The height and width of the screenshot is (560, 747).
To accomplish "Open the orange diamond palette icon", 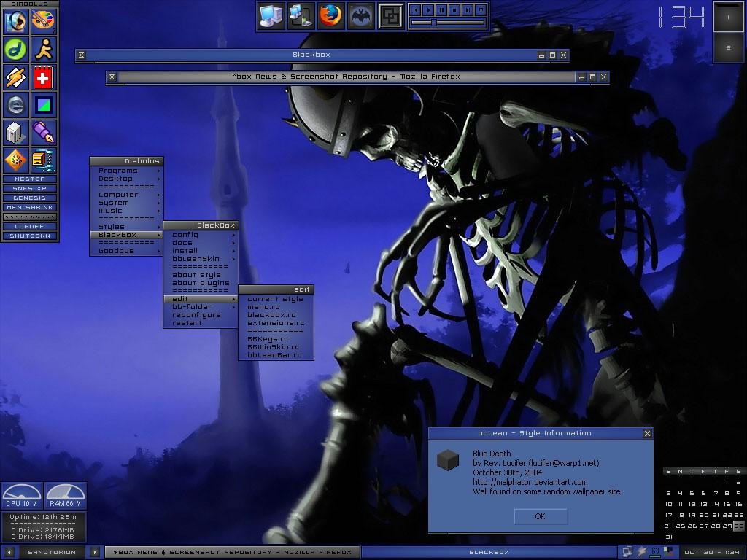I will (x=16, y=160).
